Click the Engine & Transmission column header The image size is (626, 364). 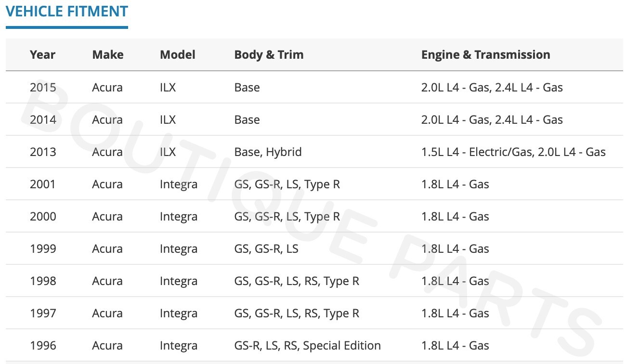[485, 54]
